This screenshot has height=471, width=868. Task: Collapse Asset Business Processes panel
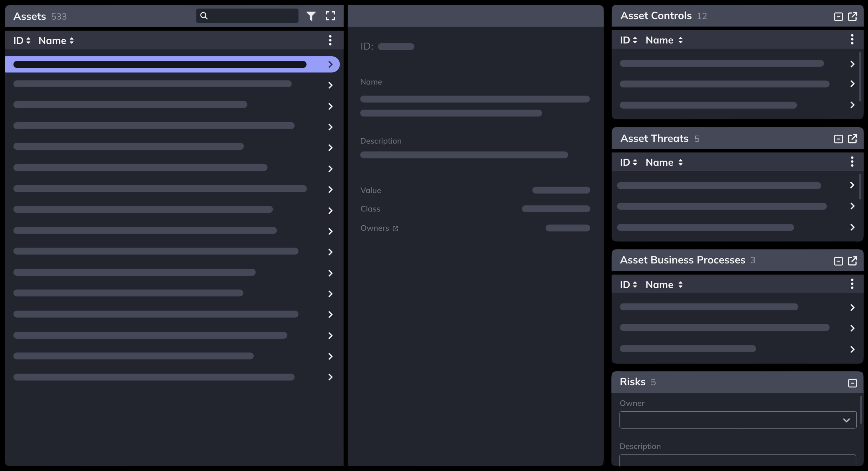click(838, 261)
